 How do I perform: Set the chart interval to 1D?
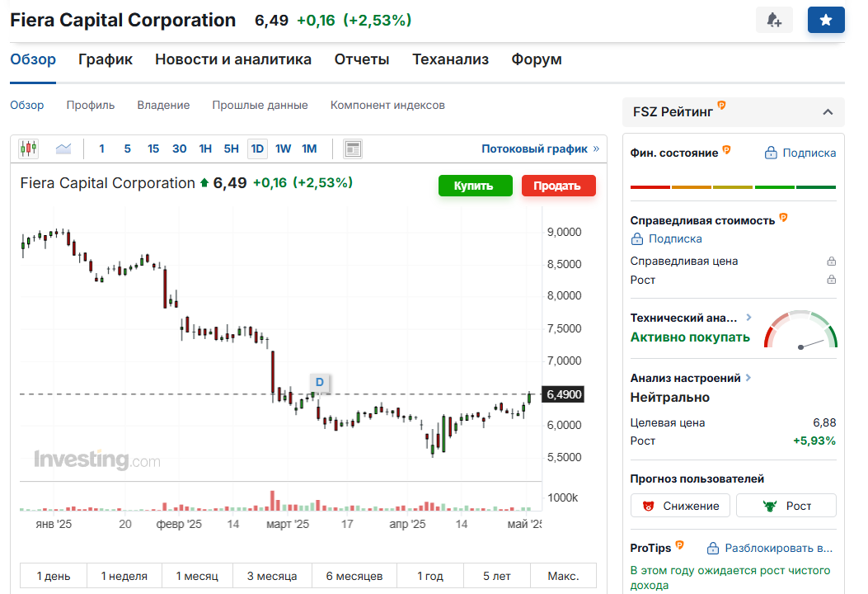[x=257, y=148]
